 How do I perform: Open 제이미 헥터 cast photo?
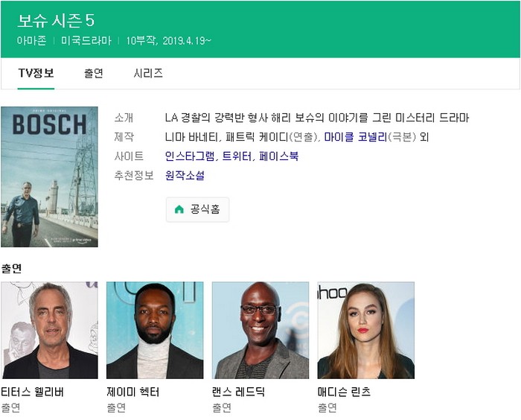155,330
